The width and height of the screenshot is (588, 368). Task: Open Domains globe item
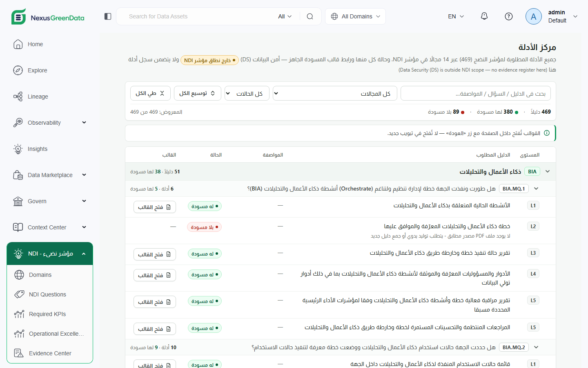[x=50, y=275]
